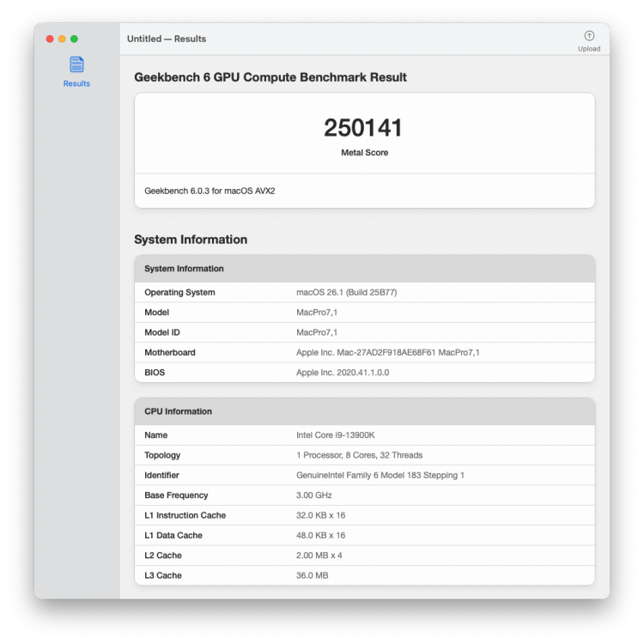Viewport: 644px width, 644px height.
Task: Click the value '2.00 MB x 4'
Action: (319, 556)
